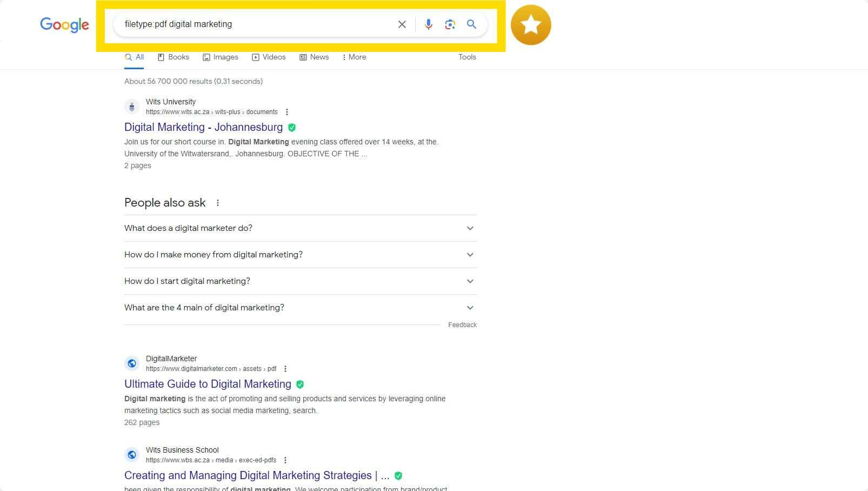Click the Wits Business School favicon

pyautogui.click(x=132, y=455)
